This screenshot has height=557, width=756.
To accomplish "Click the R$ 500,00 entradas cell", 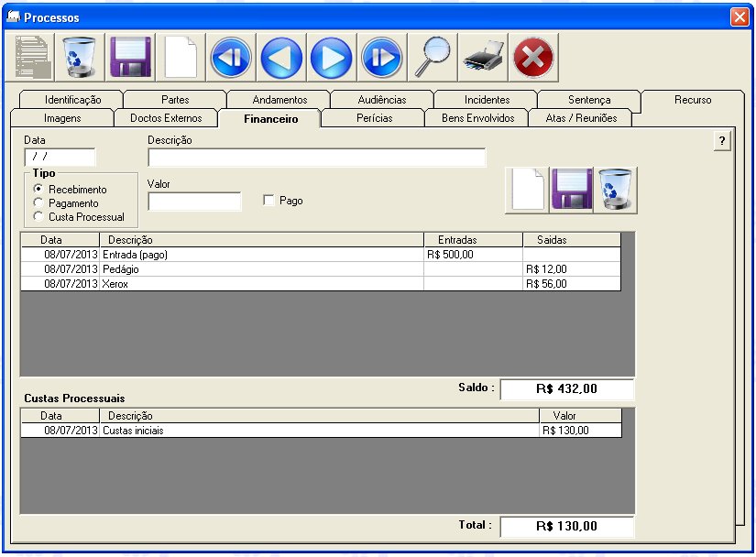I will click(473, 255).
